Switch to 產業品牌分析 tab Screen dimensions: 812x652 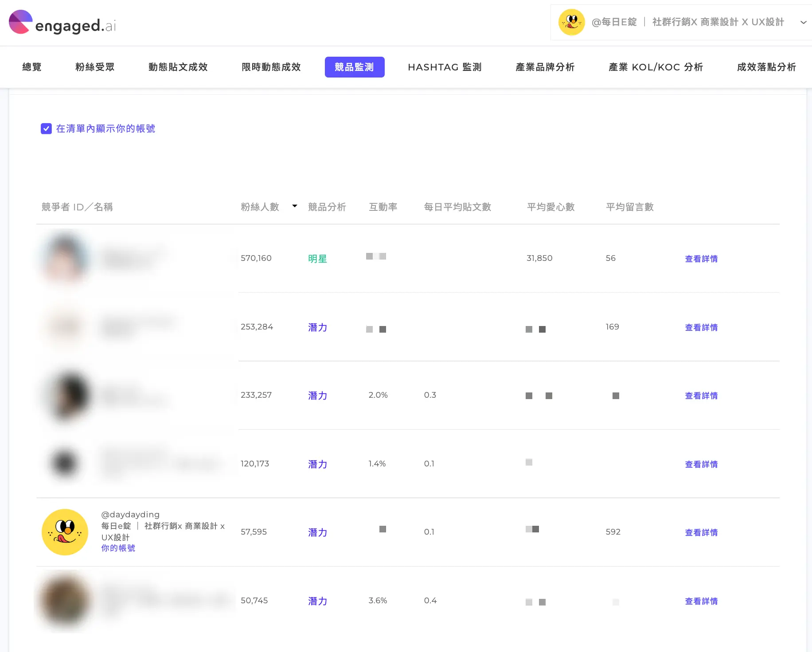[545, 67]
